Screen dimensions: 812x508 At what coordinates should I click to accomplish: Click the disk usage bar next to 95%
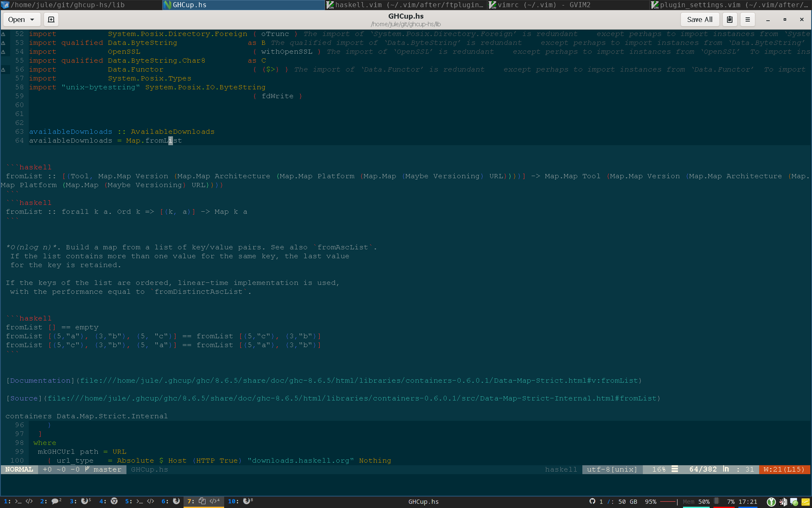[668, 502]
